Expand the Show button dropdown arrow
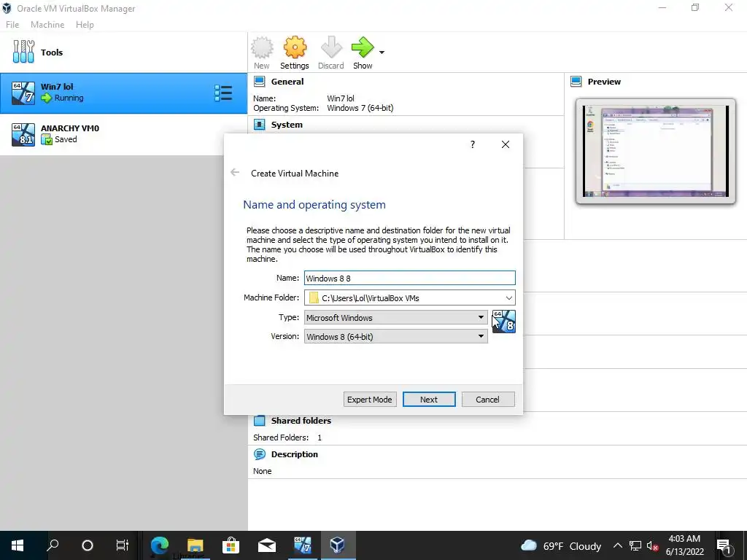Screen dimensions: 747x560 (382, 52)
